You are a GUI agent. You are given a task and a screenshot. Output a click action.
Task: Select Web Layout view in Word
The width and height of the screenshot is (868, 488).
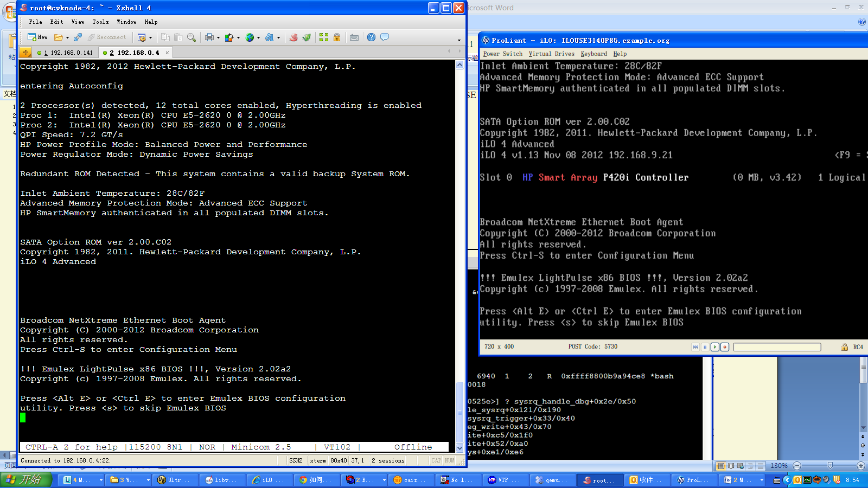[741, 466]
